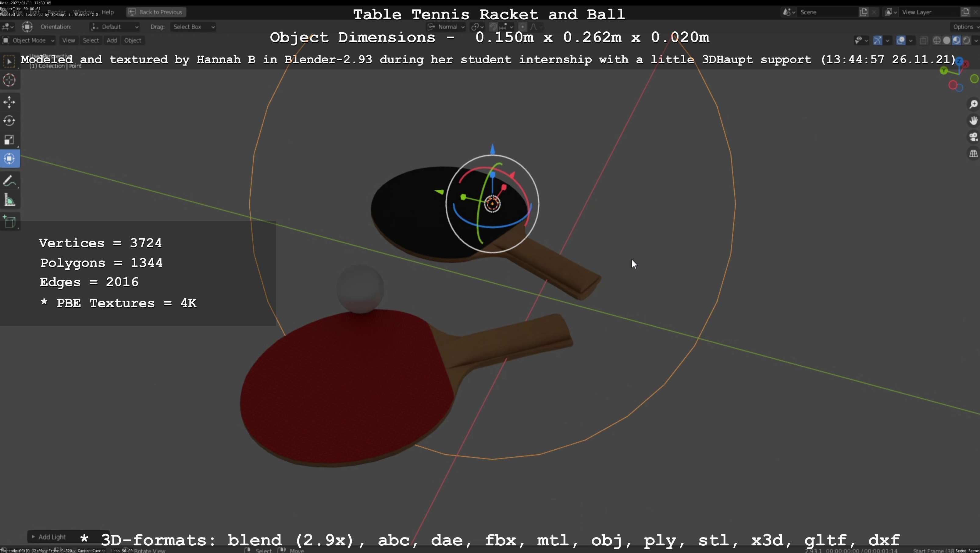This screenshot has width=980, height=553.
Task: Click the Back to Previous button
Action: coord(156,12)
